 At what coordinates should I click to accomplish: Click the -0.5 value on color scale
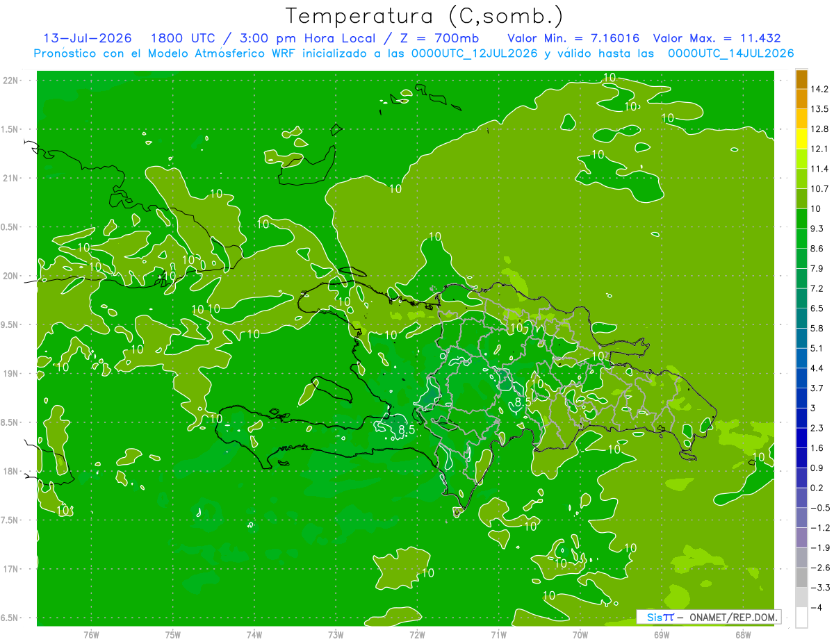point(819,508)
